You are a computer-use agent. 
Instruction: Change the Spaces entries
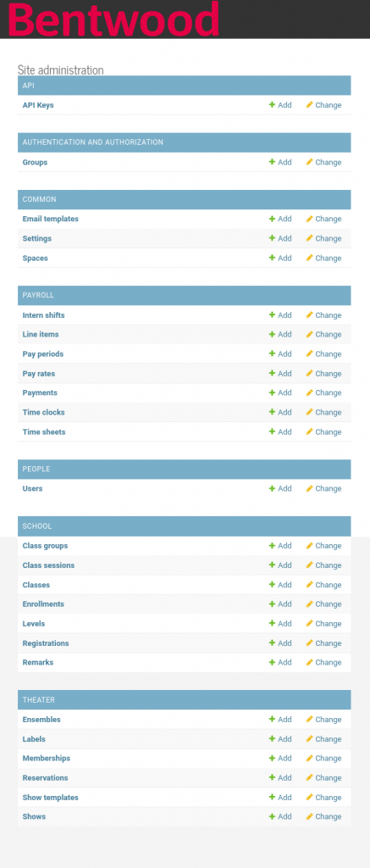click(324, 258)
